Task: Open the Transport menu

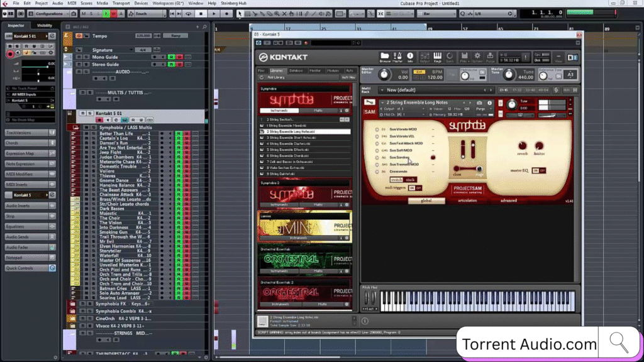Action: 121,3
